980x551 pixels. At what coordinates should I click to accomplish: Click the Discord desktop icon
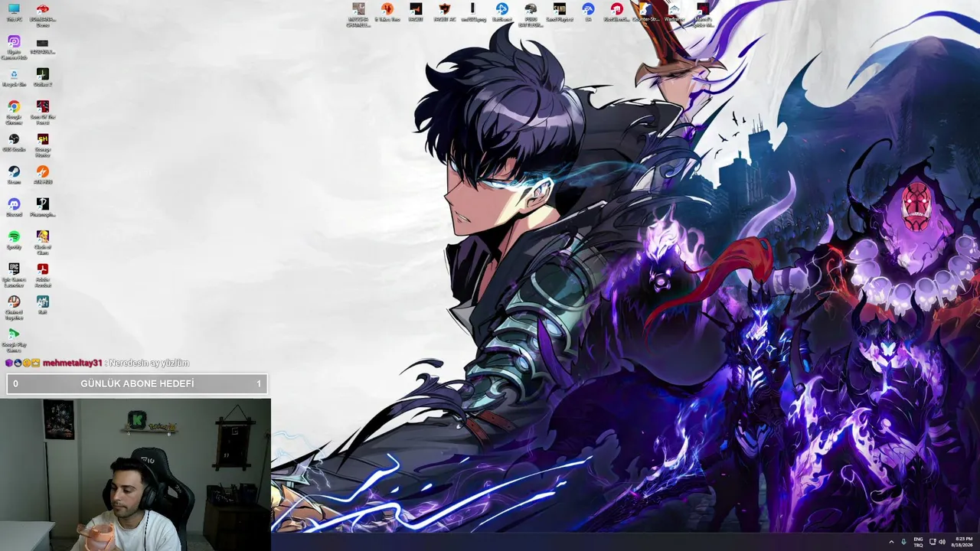click(x=14, y=207)
